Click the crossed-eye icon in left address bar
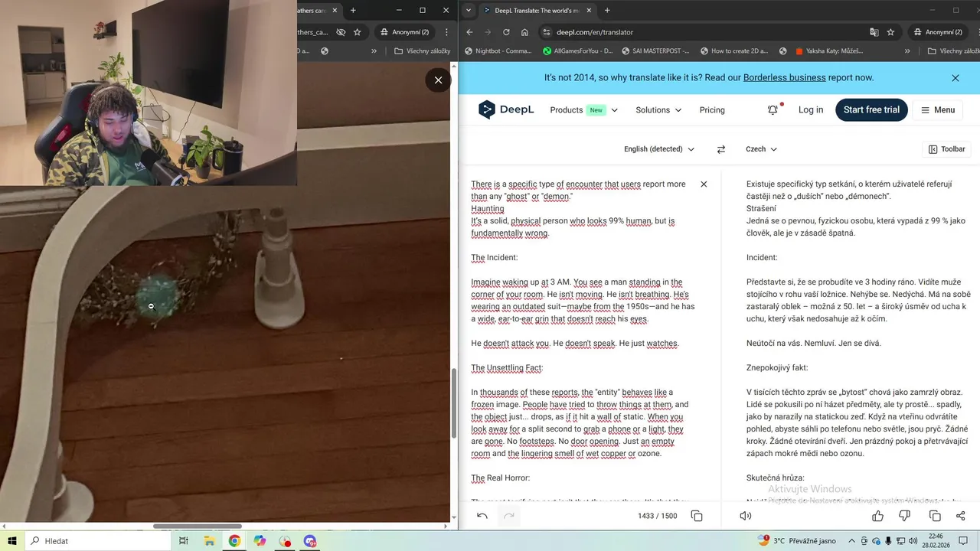The image size is (980, 551). [x=341, y=32]
